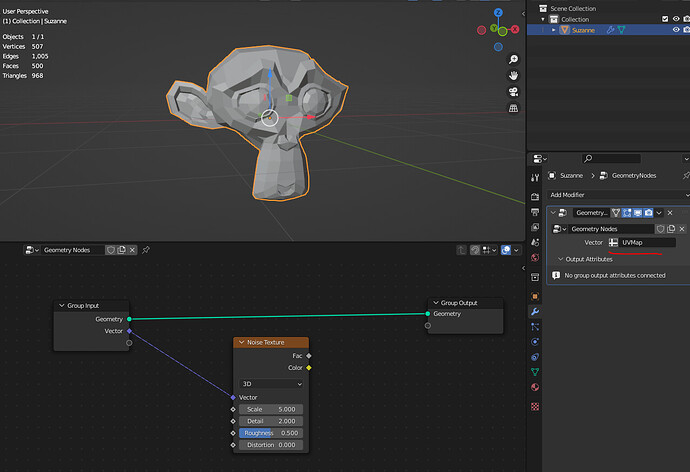Open the Scene properties tab
The image size is (690, 472).
point(535,242)
